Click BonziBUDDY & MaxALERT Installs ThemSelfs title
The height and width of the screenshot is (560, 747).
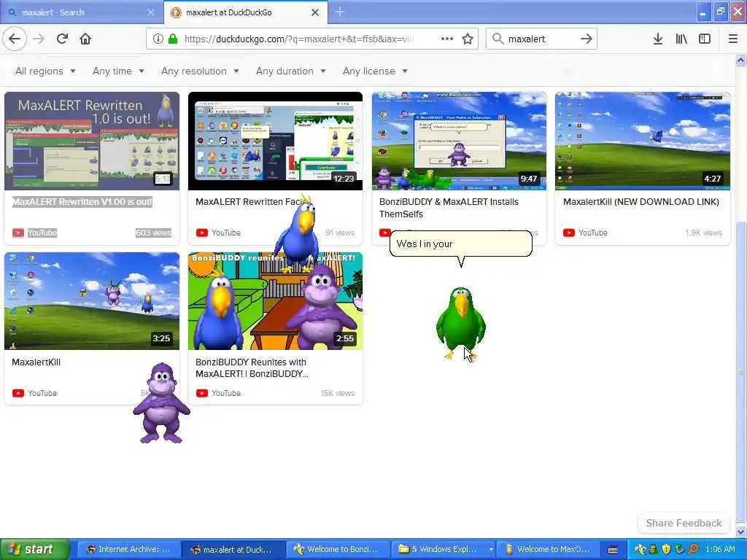(x=449, y=208)
